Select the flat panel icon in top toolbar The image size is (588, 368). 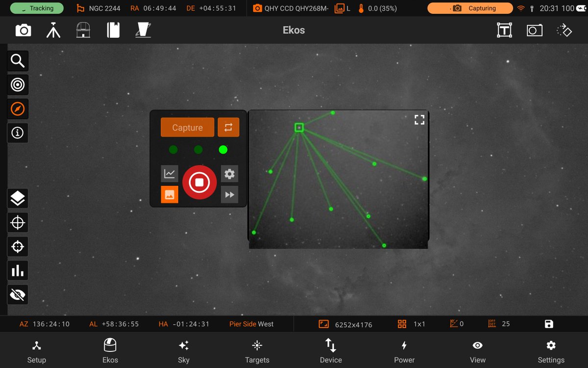tap(142, 30)
